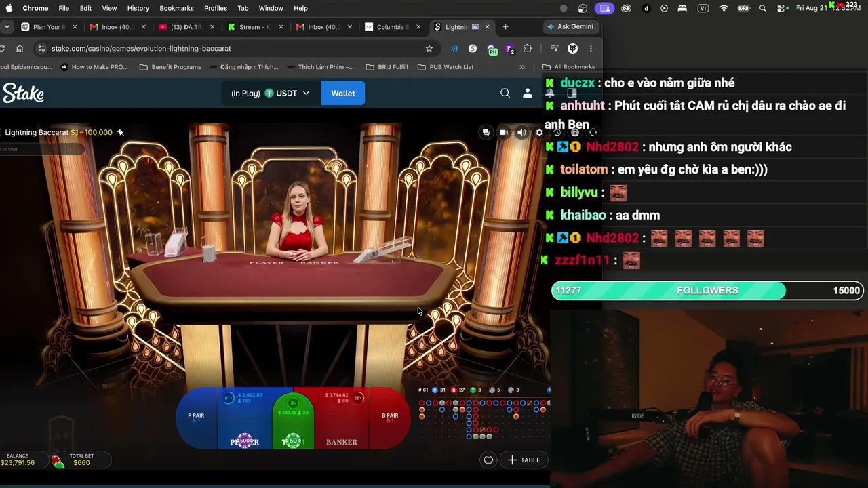The height and width of the screenshot is (488, 868).
Task: Show more bookmarks with the chevron
Action: [522, 67]
